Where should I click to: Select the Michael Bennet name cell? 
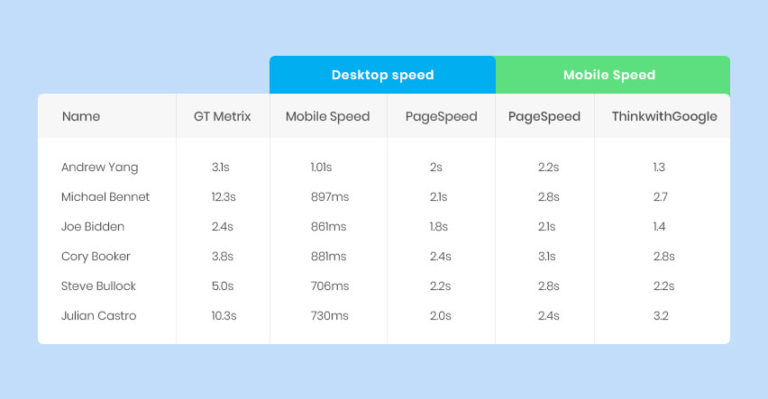coord(105,197)
